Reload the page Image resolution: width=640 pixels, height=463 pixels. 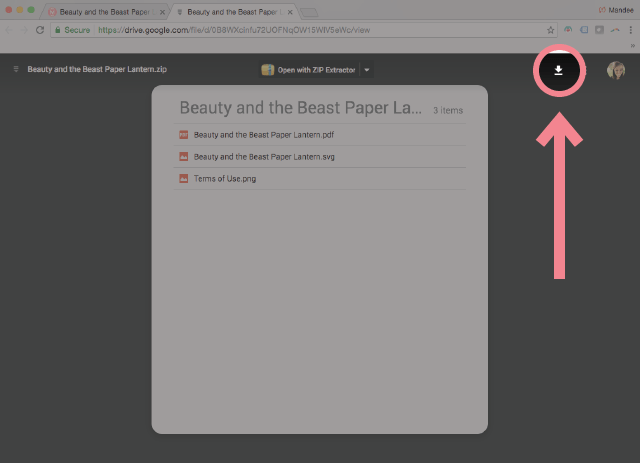click(40, 30)
